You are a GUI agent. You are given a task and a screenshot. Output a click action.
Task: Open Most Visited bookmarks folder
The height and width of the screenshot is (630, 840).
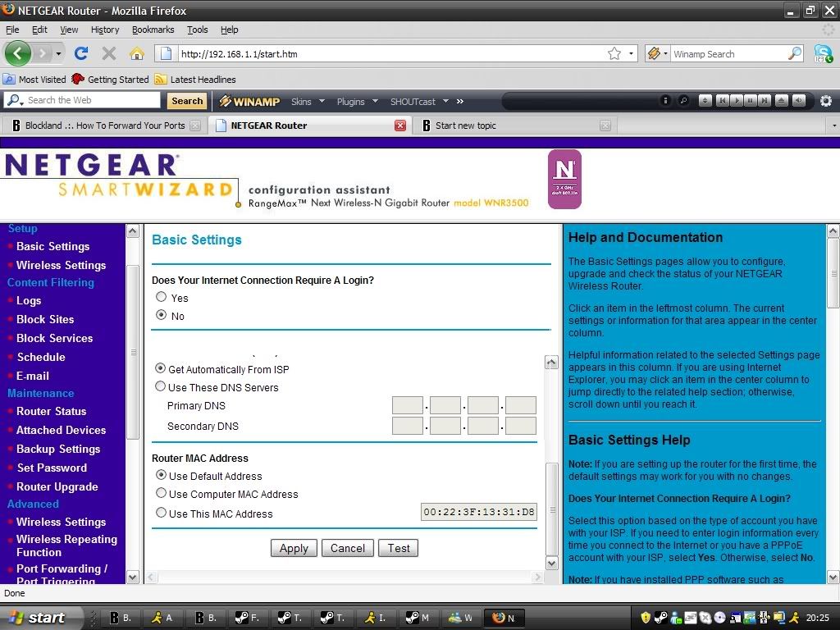(34, 80)
